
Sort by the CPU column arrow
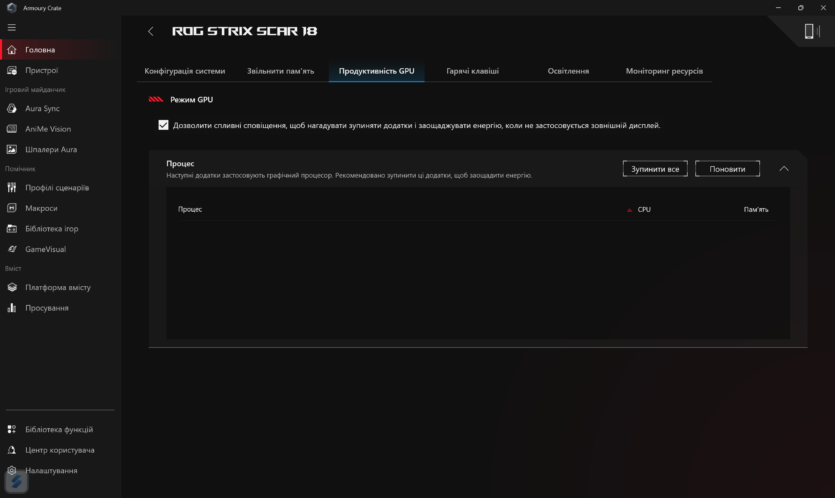point(629,210)
